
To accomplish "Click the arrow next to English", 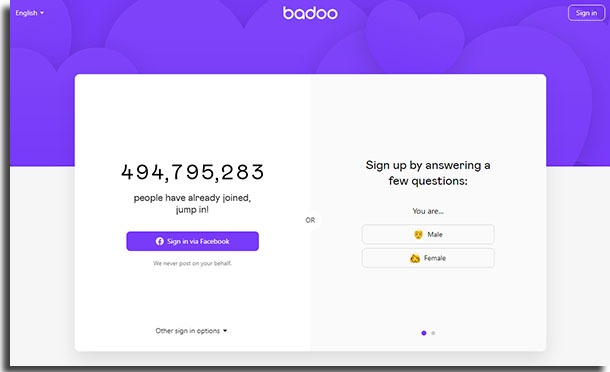I will 42,13.
